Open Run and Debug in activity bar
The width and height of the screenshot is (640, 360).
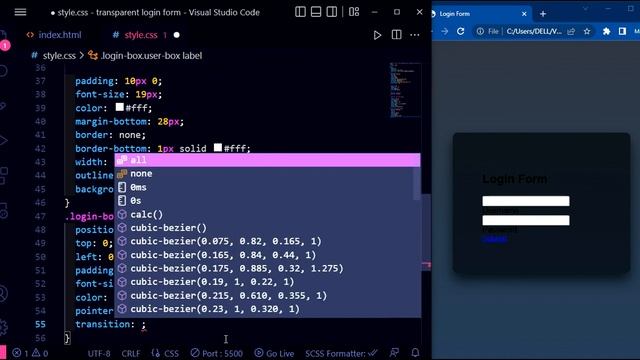3,141
